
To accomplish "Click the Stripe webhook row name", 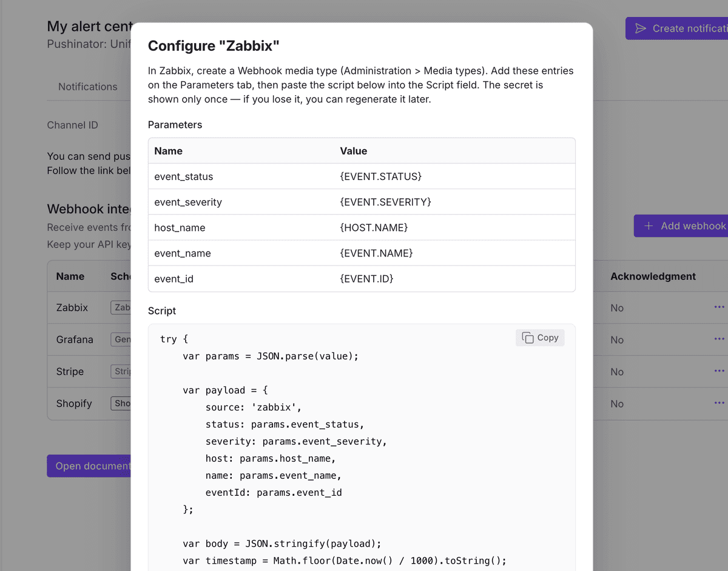I will pyautogui.click(x=70, y=372).
